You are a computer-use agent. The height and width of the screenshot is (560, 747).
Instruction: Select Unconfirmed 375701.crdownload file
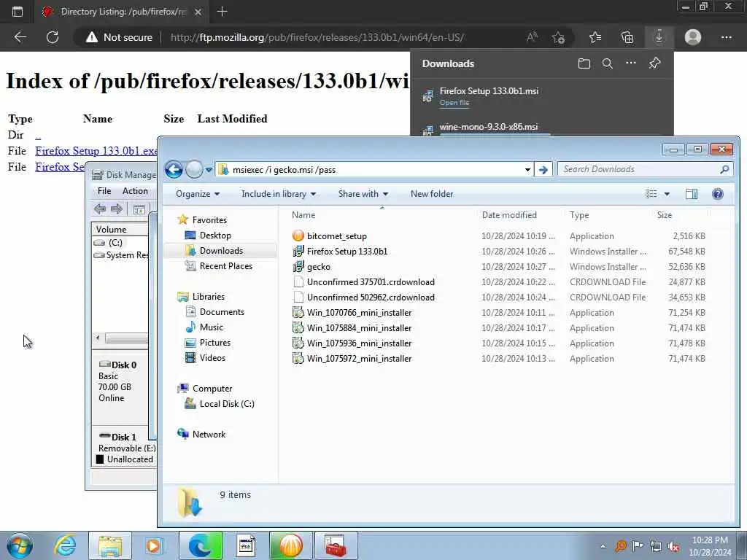(371, 282)
